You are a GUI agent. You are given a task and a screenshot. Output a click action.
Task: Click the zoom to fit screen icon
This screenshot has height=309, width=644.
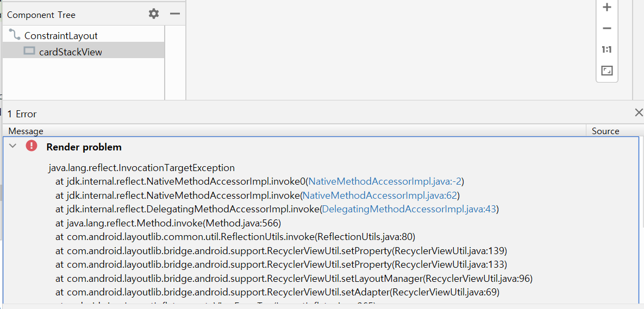tap(607, 71)
